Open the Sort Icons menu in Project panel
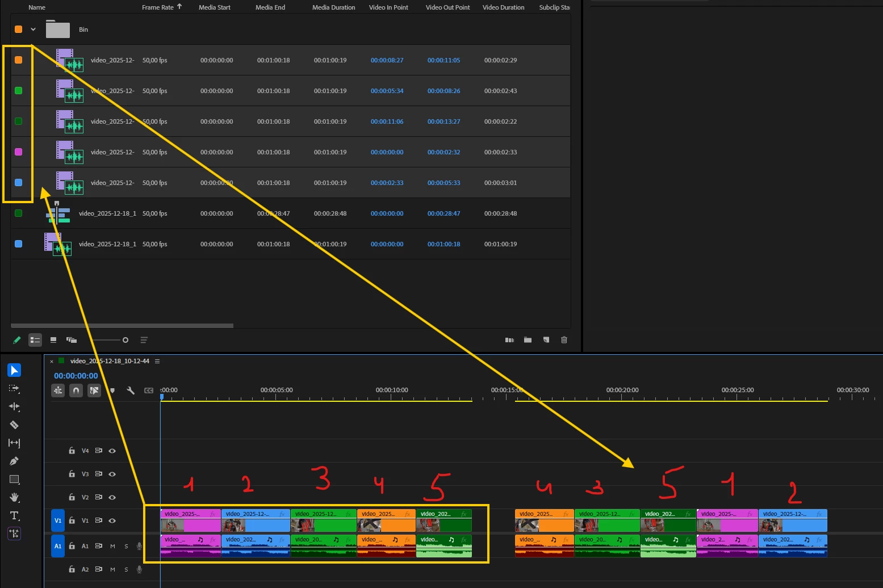883x588 pixels. [144, 340]
